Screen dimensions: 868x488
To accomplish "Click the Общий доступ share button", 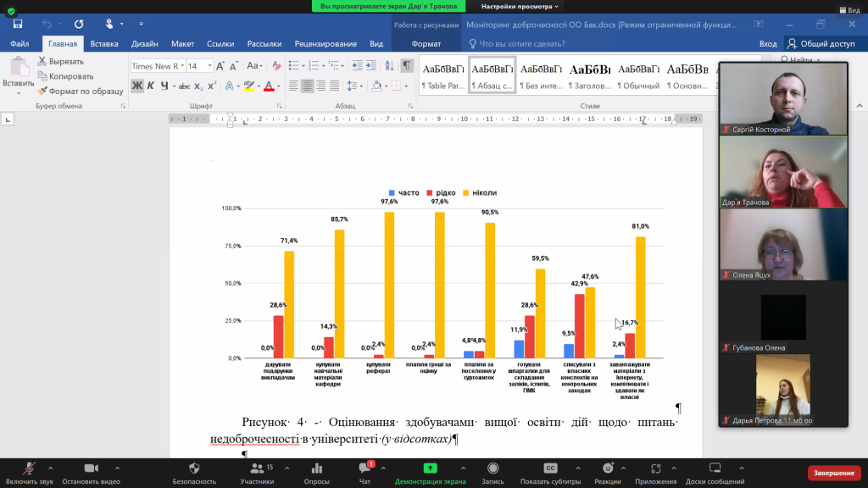I will (x=821, y=44).
